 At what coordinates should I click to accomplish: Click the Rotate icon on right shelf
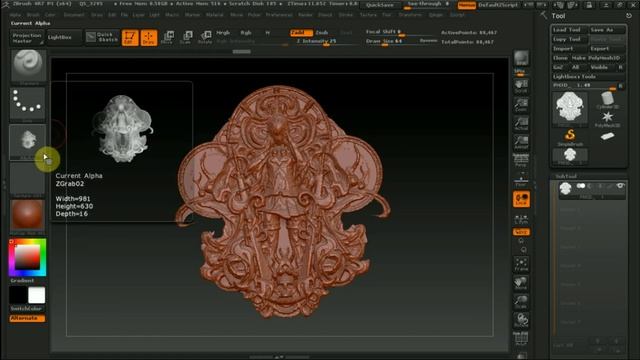pos(521,320)
